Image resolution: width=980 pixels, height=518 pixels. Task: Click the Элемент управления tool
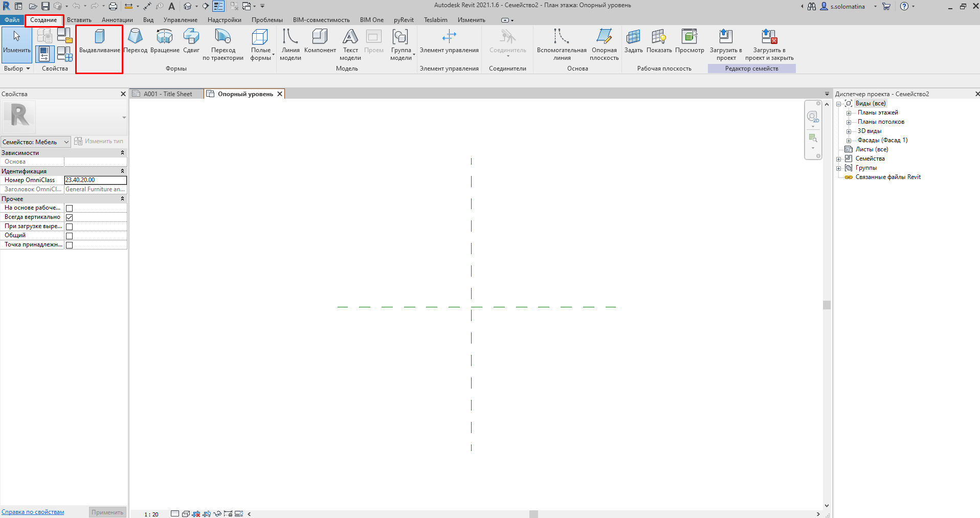tap(449, 42)
